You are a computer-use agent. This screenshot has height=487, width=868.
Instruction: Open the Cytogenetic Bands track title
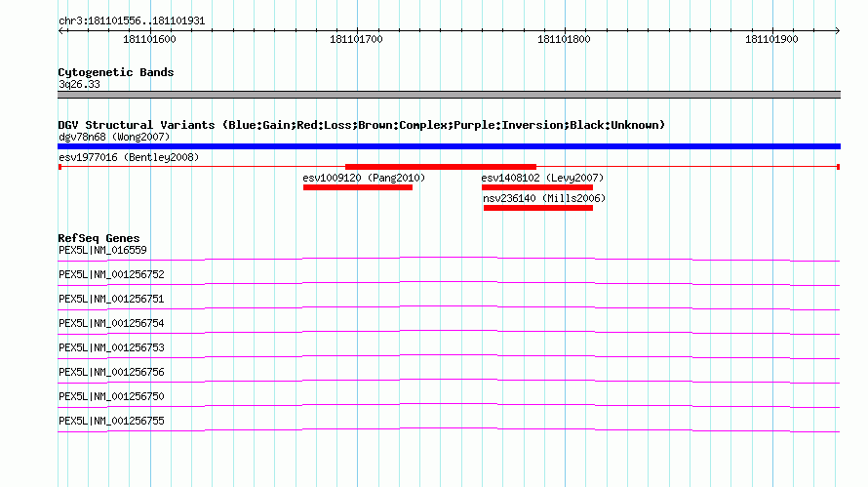116,72
